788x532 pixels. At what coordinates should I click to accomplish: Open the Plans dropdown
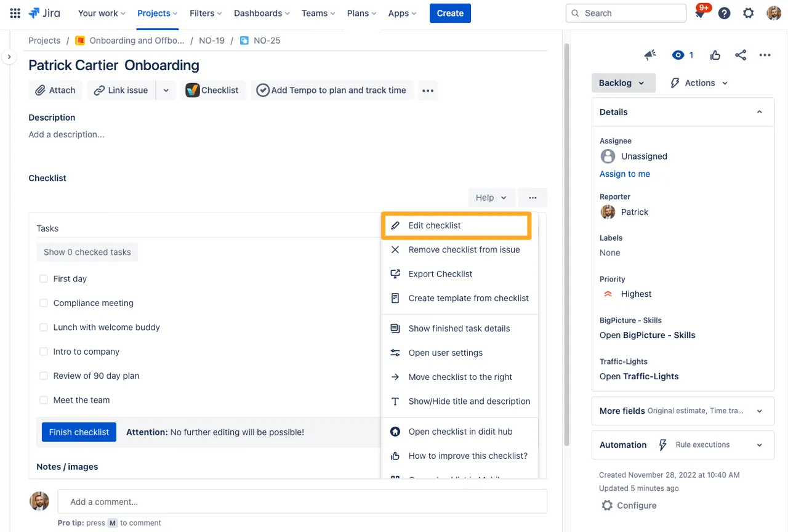[363, 13]
